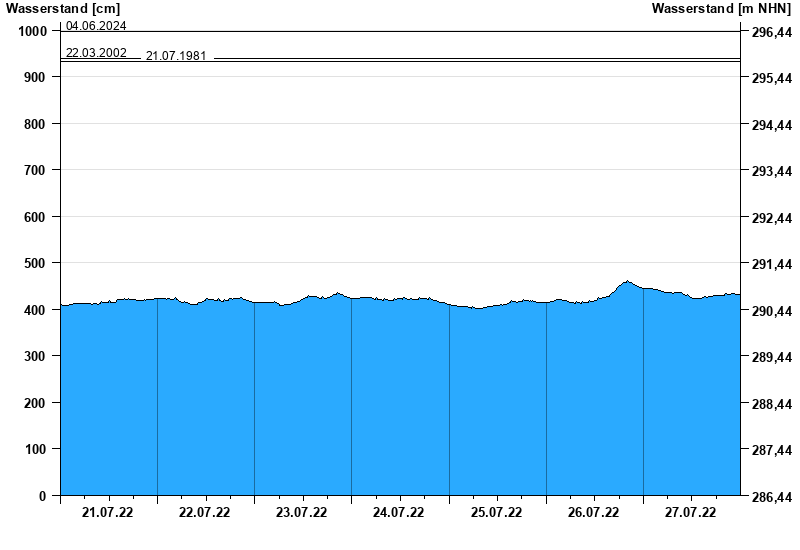
Task: Click the 27.07.22 date label
Action: pos(691,513)
